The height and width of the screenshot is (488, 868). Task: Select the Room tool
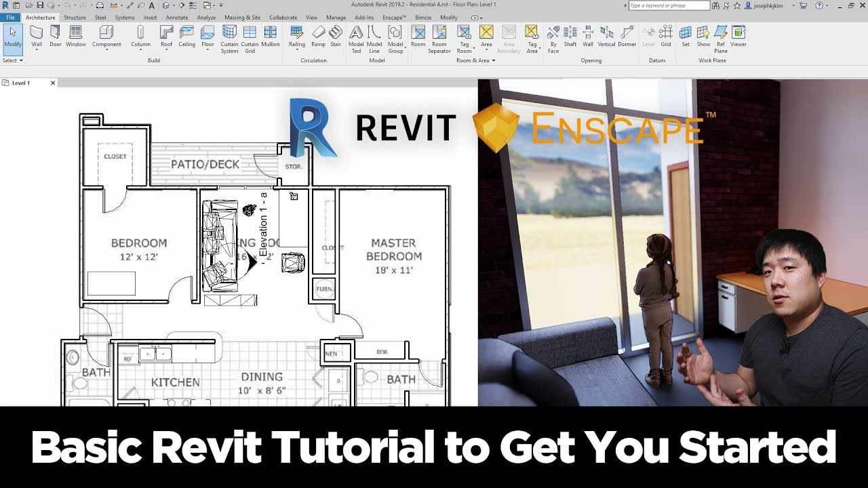[418, 37]
